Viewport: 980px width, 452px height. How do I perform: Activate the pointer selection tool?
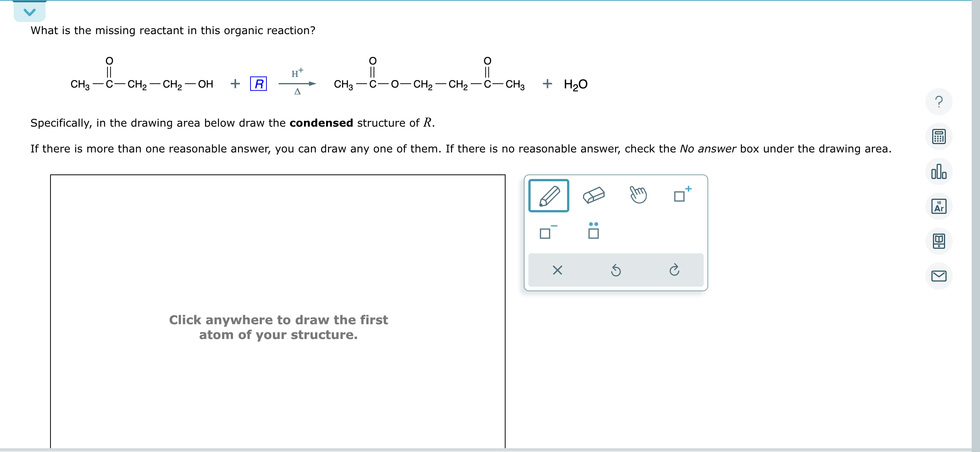[x=638, y=195]
